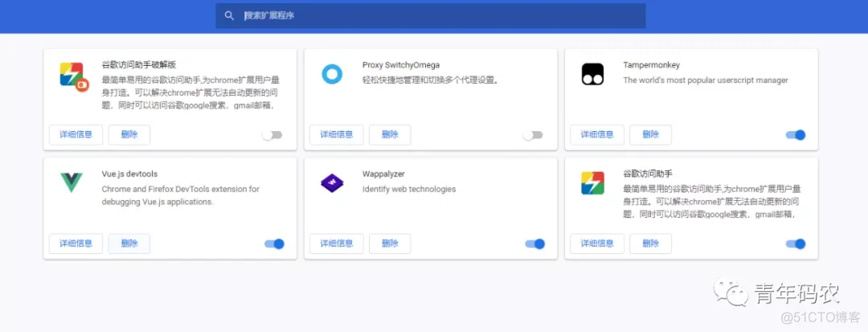Click 删除 for 谷歌访问助手破解版
Screen dimensions: 868x332
[129, 135]
